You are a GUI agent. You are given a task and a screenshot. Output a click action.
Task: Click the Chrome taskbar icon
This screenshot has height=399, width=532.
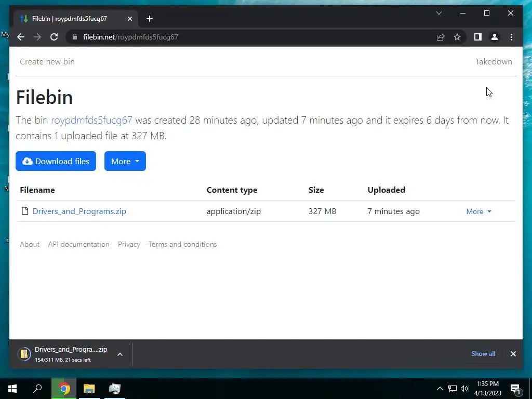pyautogui.click(x=64, y=389)
